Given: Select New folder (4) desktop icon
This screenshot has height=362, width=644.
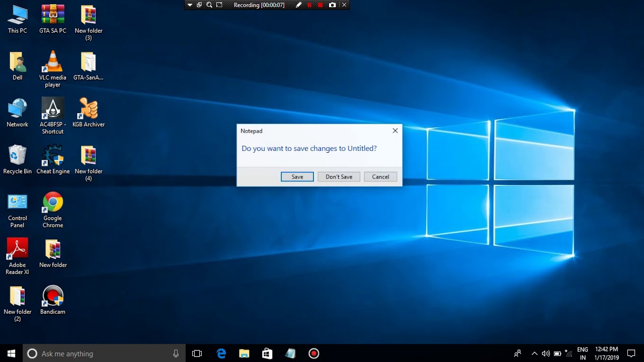Looking at the screenshot, I should 89,163.
